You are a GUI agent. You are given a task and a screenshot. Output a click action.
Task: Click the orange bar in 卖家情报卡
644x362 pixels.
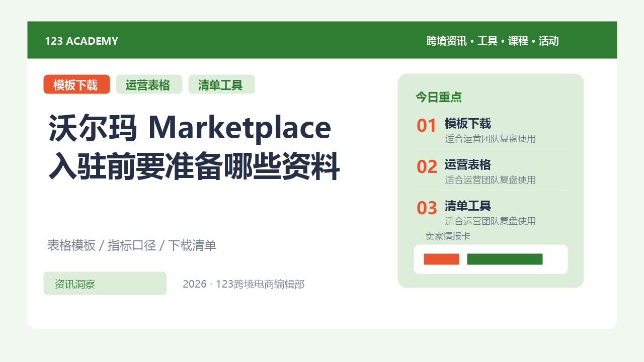point(441,259)
